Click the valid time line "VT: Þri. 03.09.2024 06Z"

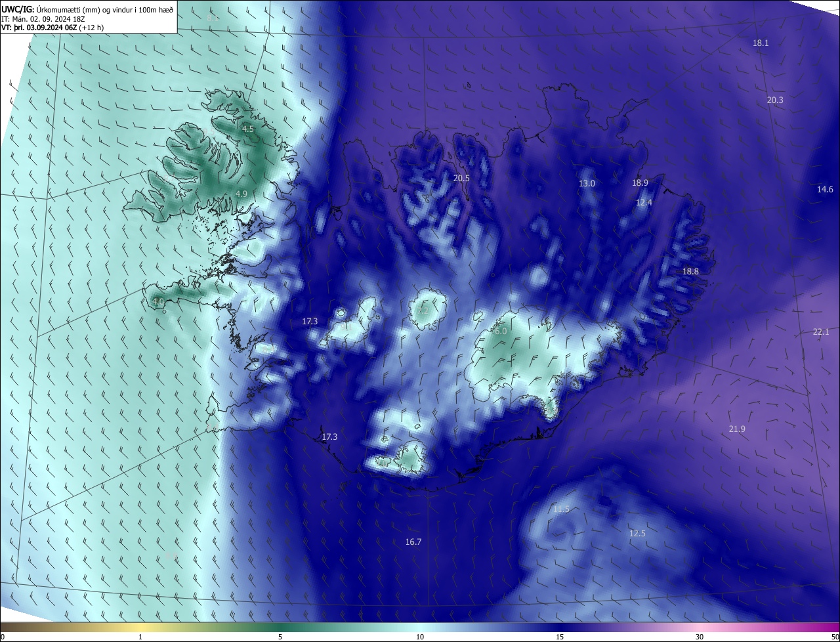pos(39,28)
